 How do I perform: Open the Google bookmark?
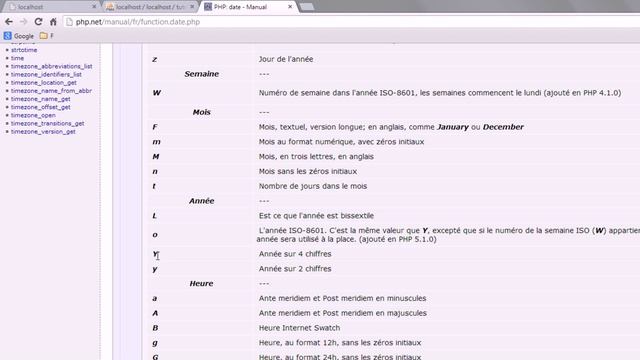coord(19,36)
